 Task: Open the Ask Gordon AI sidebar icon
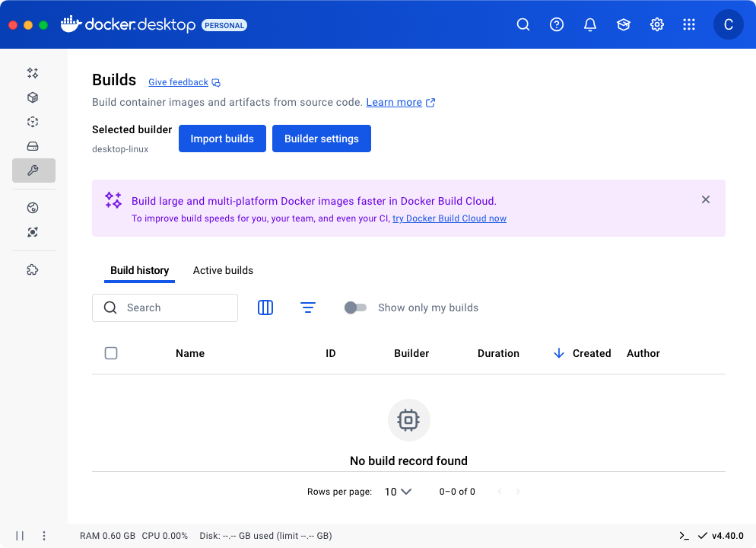pyautogui.click(x=33, y=73)
